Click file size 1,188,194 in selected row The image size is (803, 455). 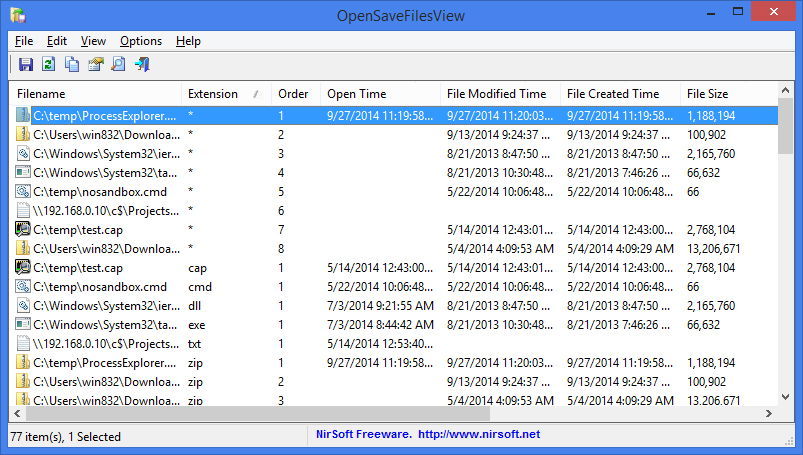(x=711, y=116)
